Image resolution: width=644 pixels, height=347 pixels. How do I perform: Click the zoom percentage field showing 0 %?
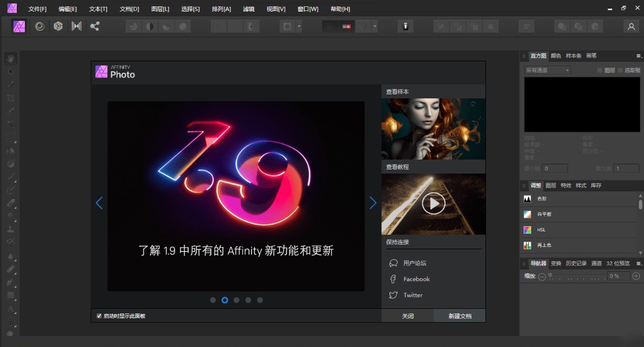619,276
